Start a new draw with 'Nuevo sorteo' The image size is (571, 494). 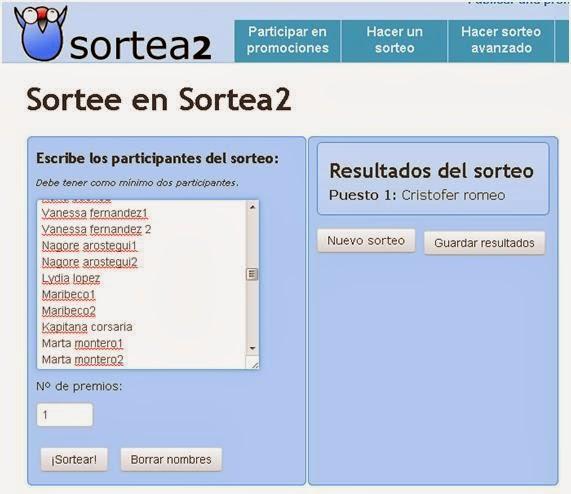[x=366, y=241]
